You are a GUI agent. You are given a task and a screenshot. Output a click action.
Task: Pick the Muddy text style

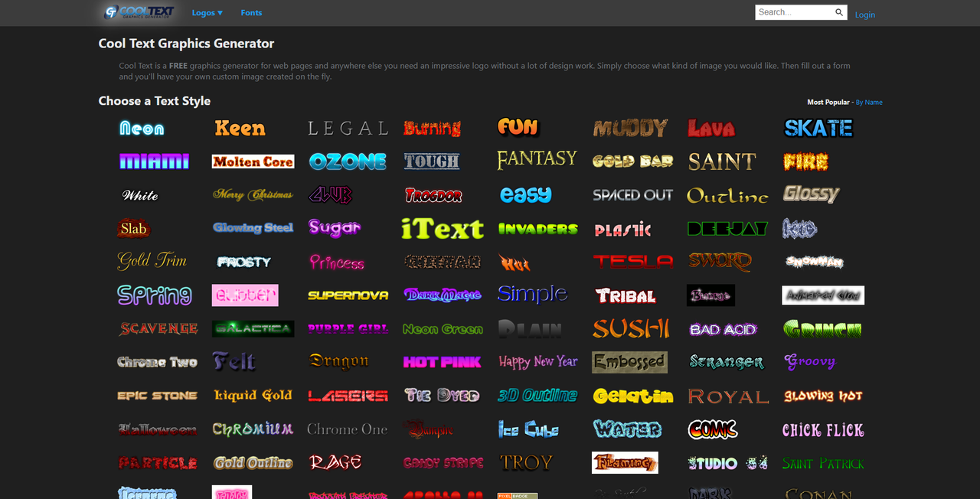(x=630, y=128)
